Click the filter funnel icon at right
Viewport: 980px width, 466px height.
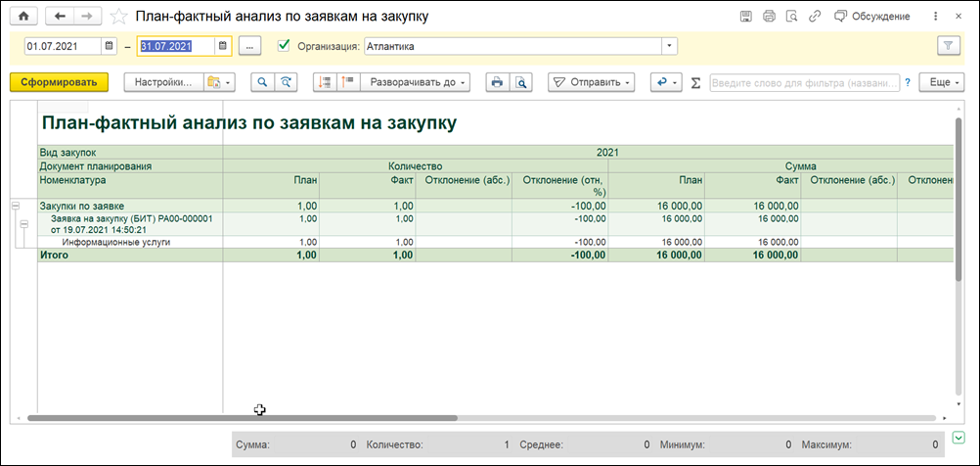949,46
